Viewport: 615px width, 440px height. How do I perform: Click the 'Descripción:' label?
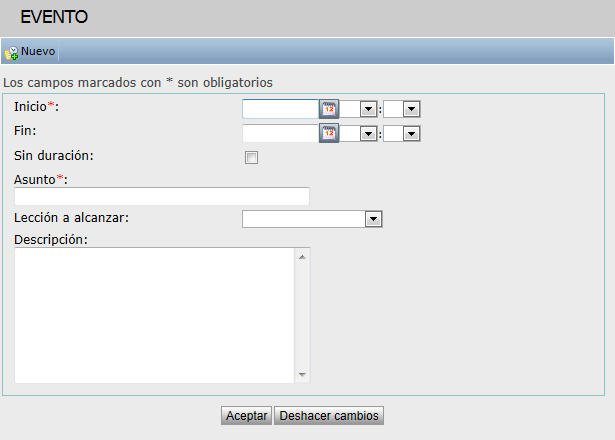tap(51, 240)
